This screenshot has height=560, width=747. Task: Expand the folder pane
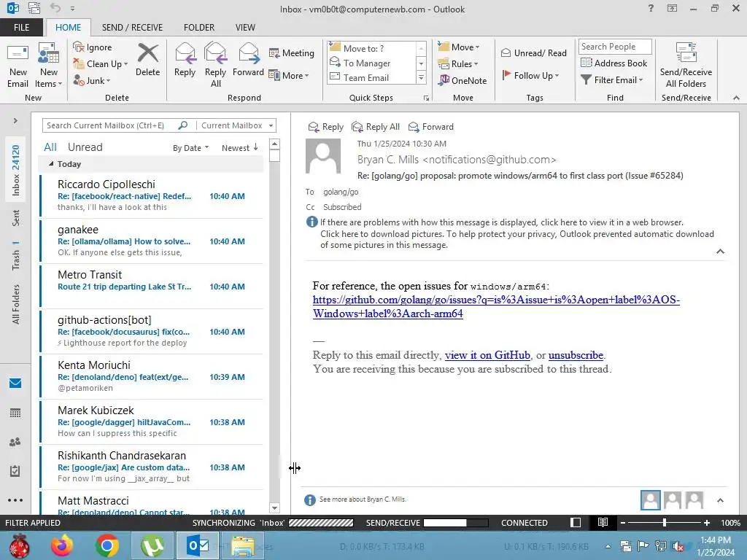click(x=15, y=120)
